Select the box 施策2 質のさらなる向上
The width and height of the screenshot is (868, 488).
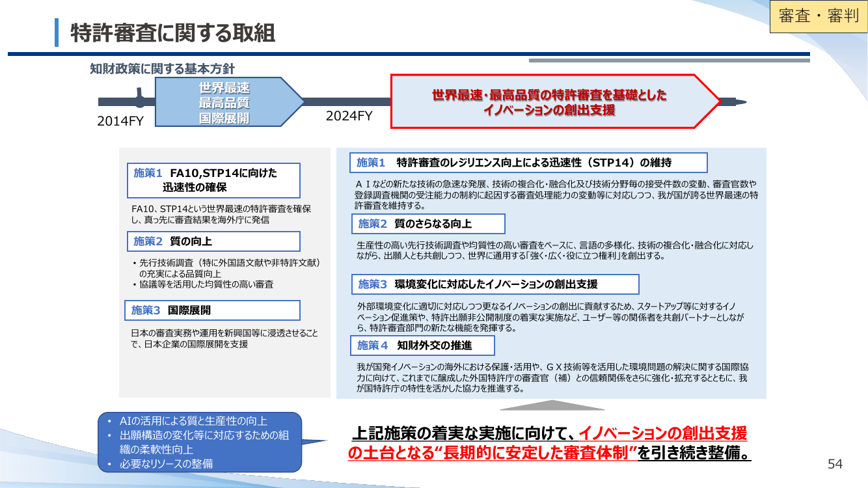pyautogui.click(x=429, y=224)
